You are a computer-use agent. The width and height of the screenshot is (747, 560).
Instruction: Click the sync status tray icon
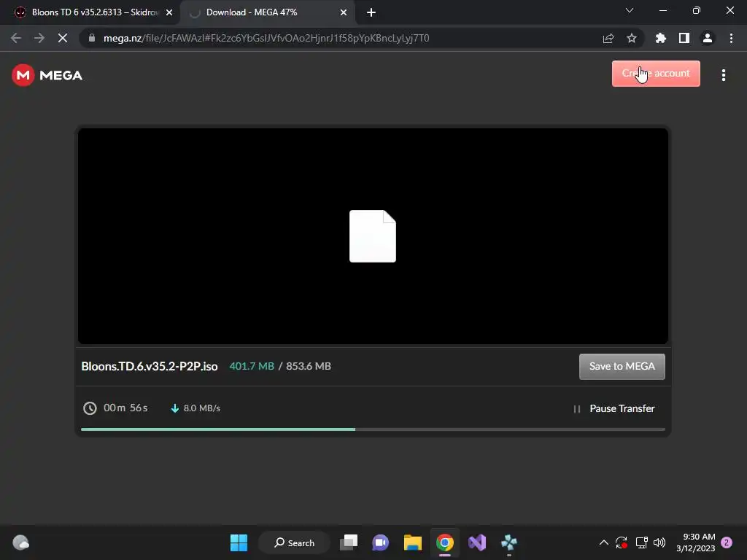click(x=622, y=542)
